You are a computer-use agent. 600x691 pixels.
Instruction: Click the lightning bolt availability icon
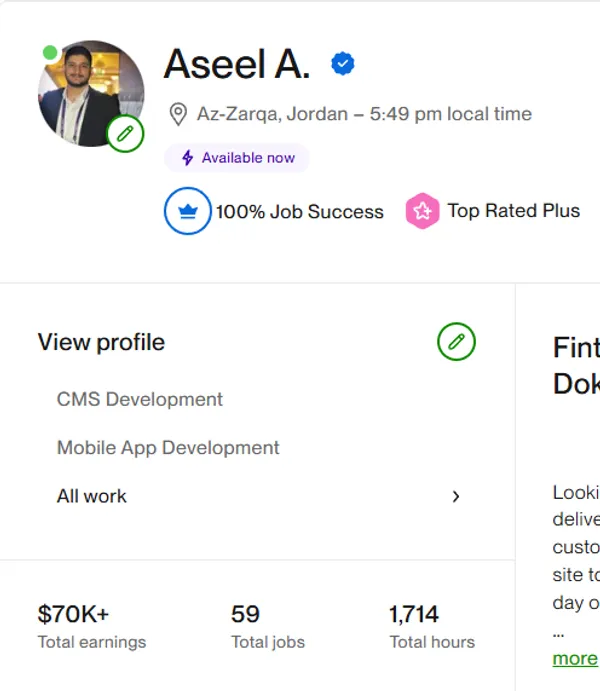tap(187, 158)
